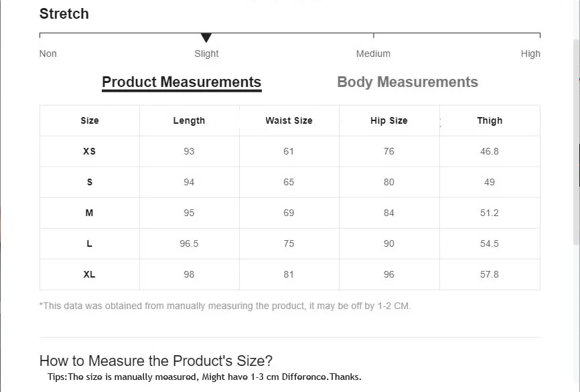
Task: Click the Non stretch level label
Action: pos(48,54)
